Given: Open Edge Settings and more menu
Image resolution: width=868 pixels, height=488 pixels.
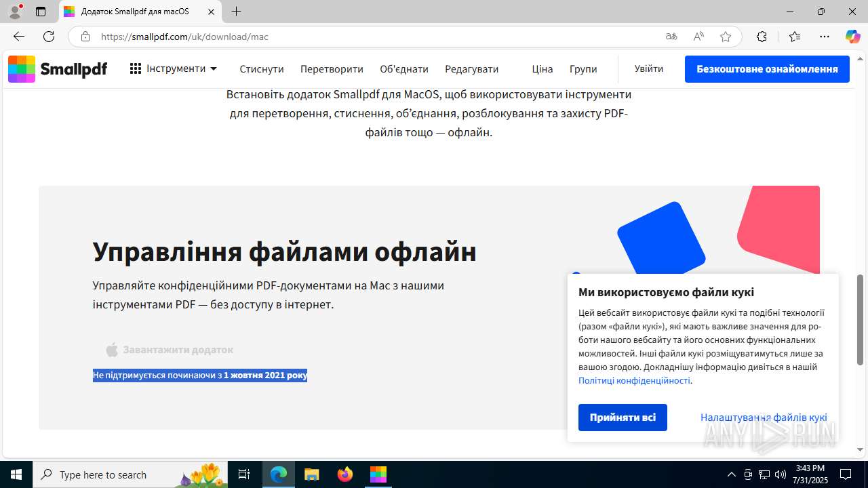Looking at the screenshot, I should coord(825,37).
